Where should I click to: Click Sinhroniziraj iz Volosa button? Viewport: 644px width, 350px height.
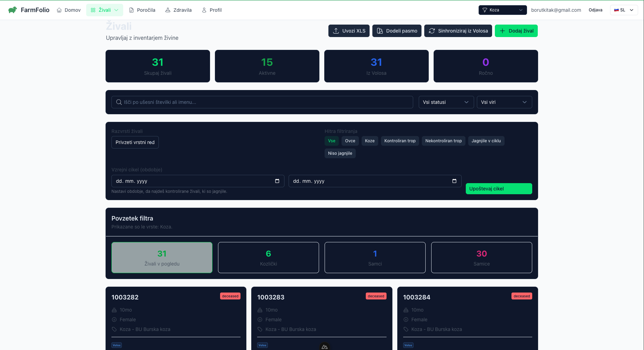[x=458, y=31]
